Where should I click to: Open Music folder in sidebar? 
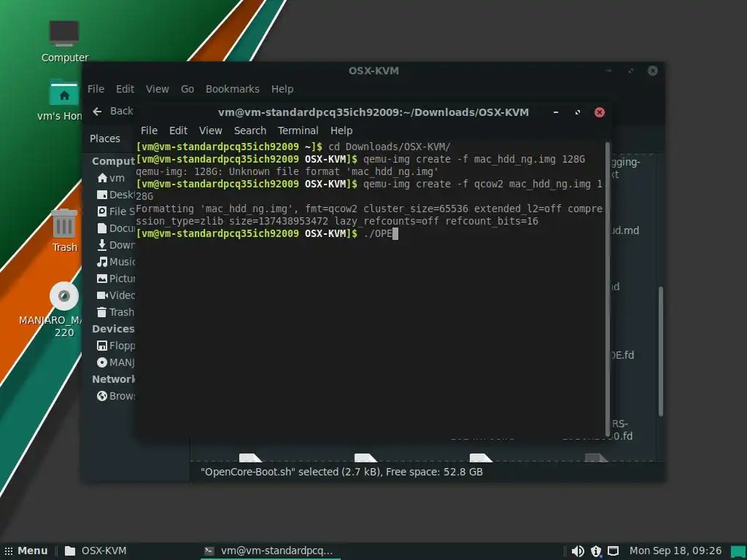116,262
